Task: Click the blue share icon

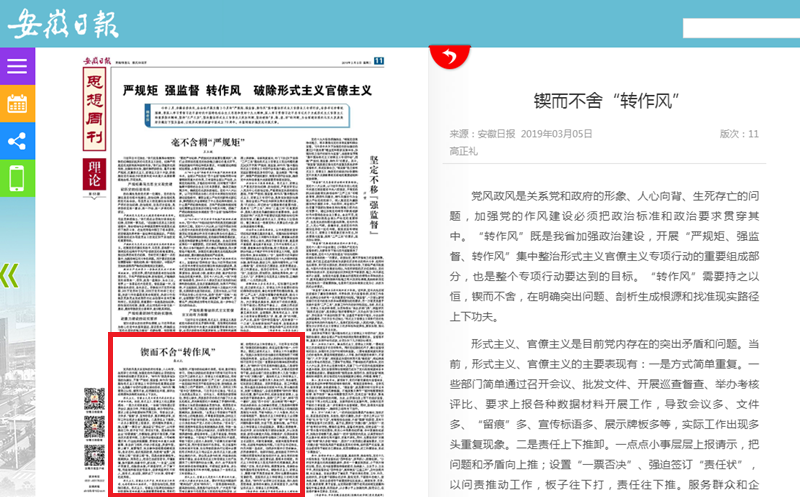Action: (17, 140)
